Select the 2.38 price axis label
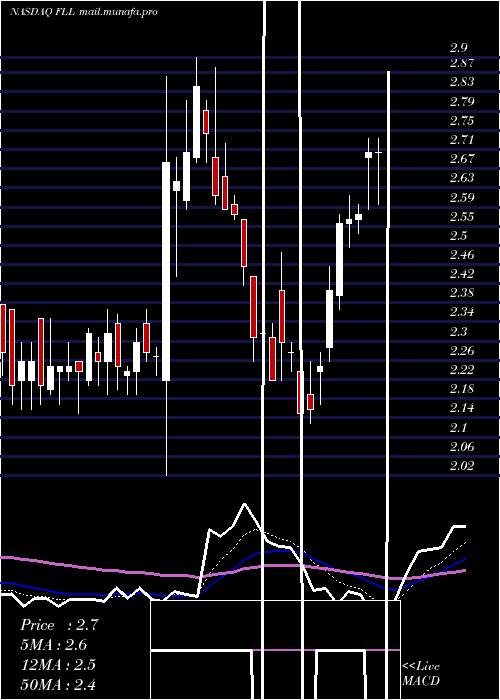 (x=462, y=293)
